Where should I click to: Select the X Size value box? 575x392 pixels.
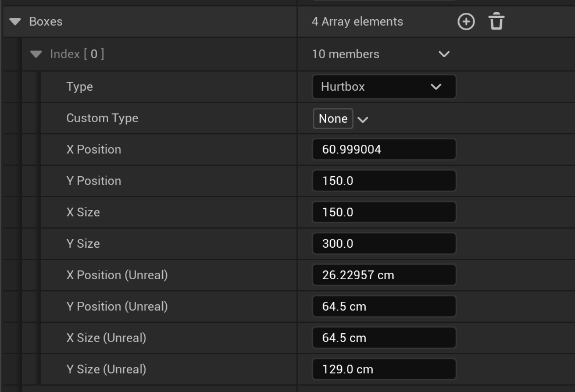(x=384, y=212)
